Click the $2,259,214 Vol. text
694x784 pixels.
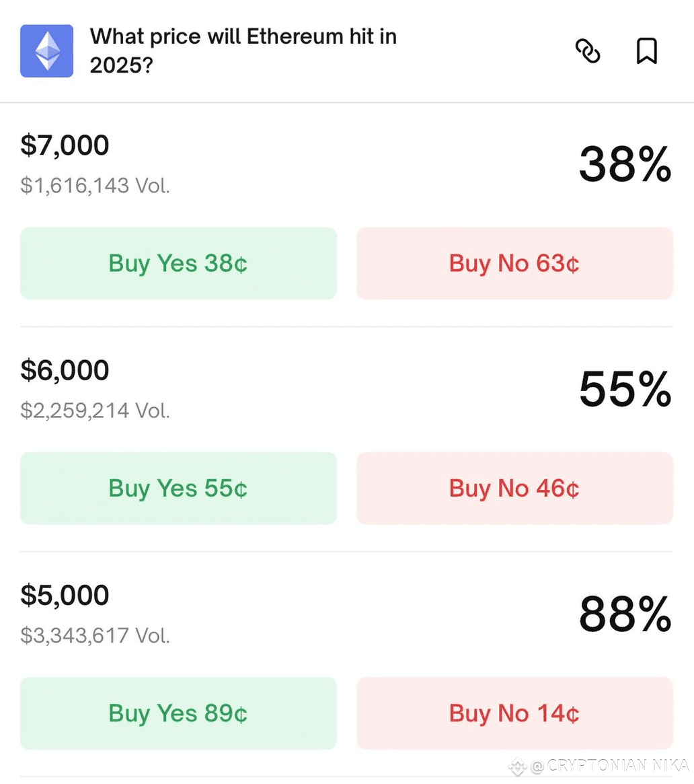coord(95,411)
